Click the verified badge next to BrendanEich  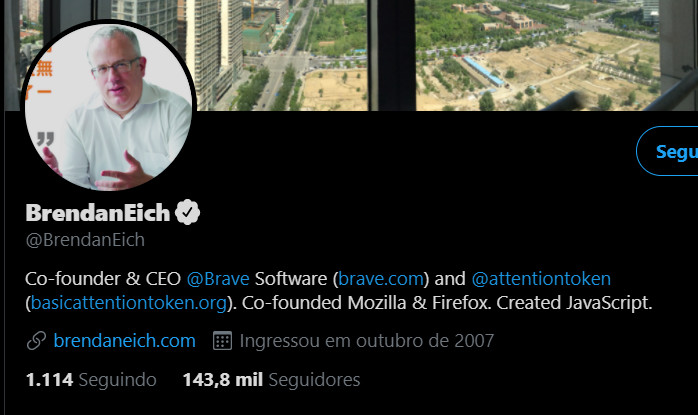pos(187,212)
